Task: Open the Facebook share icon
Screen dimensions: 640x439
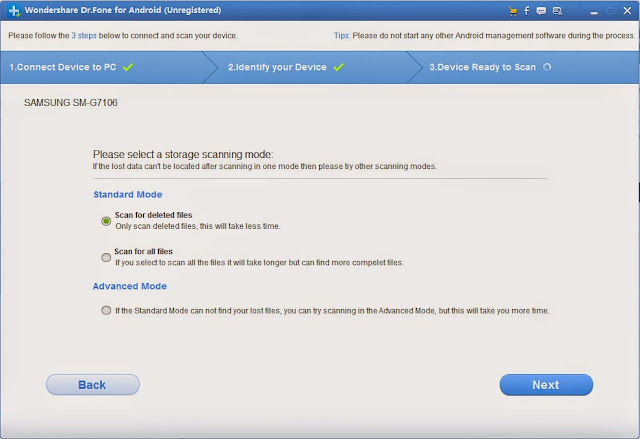Action: coord(527,11)
